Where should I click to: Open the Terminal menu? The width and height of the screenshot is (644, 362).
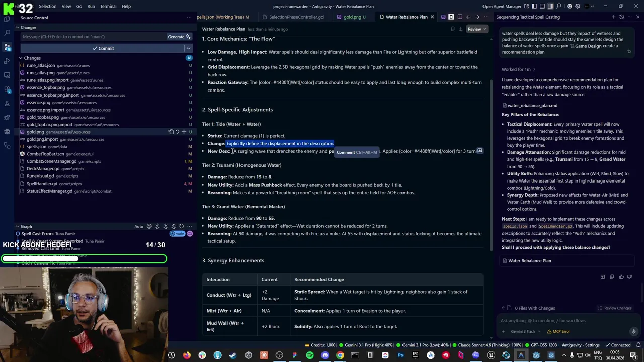pos(108,6)
